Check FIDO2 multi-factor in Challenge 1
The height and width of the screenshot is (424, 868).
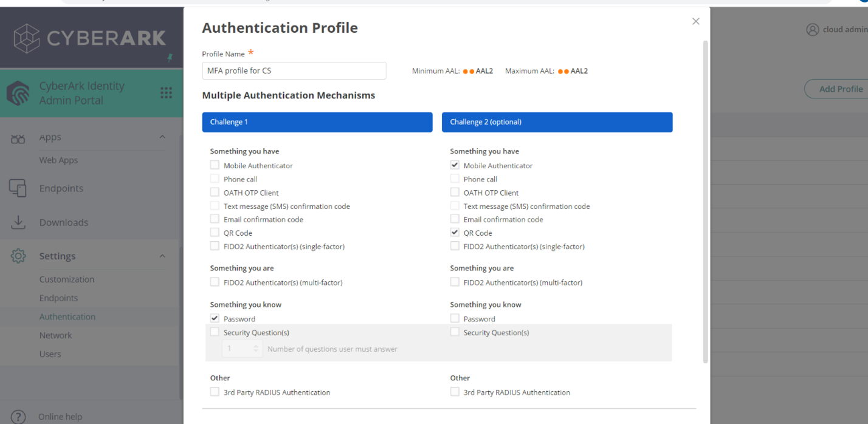pos(215,282)
